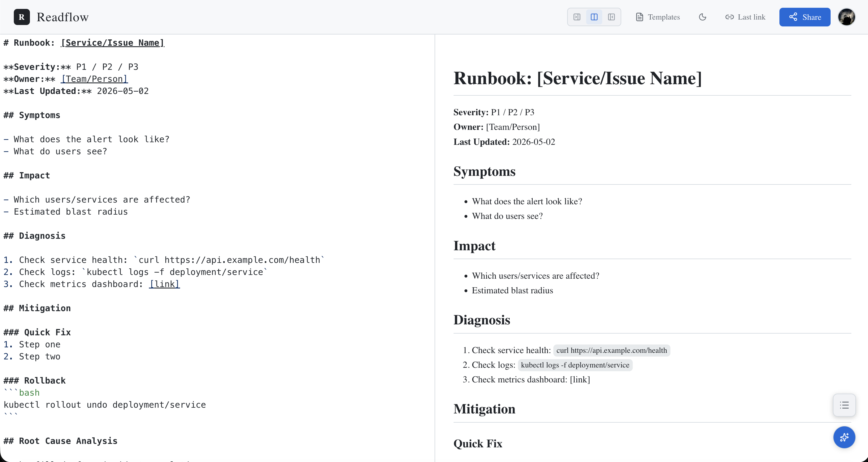Click editor line '2. Step two'
868x462 pixels.
32,356
